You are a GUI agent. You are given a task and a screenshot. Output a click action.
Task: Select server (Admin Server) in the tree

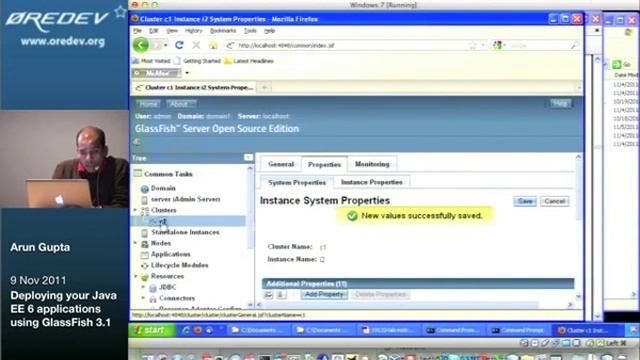point(185,199)
